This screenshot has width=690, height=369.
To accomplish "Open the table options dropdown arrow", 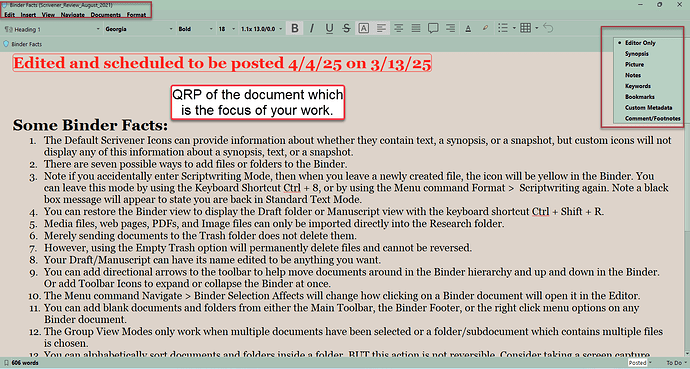I will pos(536,29).
